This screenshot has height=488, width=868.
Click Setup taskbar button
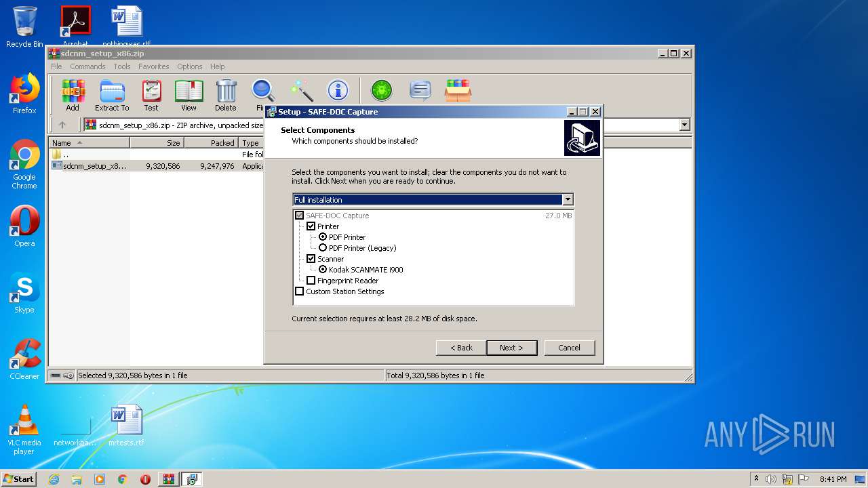pyautogui.click(x=192, y=479)
